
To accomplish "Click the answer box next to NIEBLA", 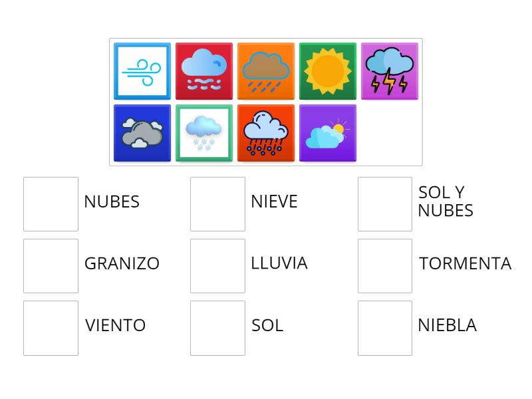I will pyautogui.click(x=384, y=327).
